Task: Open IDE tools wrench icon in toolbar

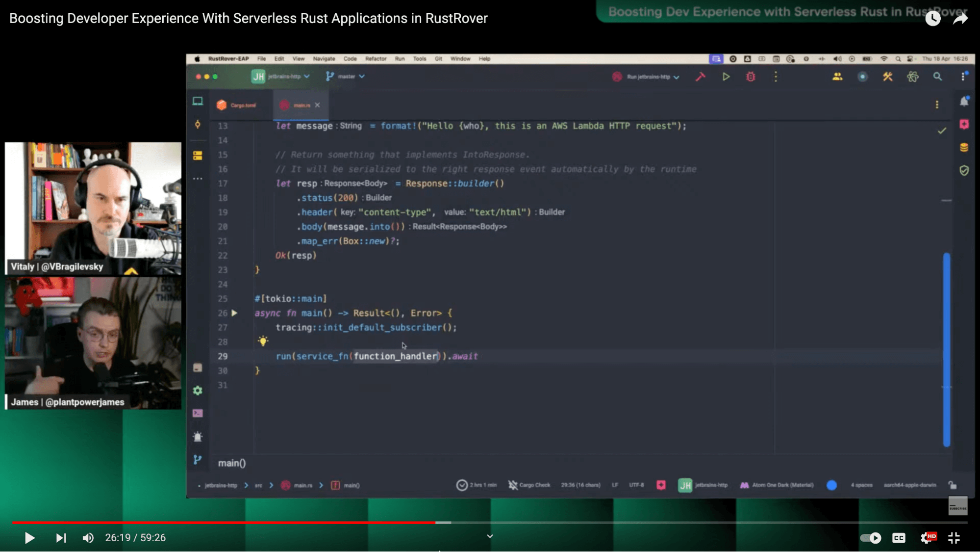Action: [x=887, y=77]
